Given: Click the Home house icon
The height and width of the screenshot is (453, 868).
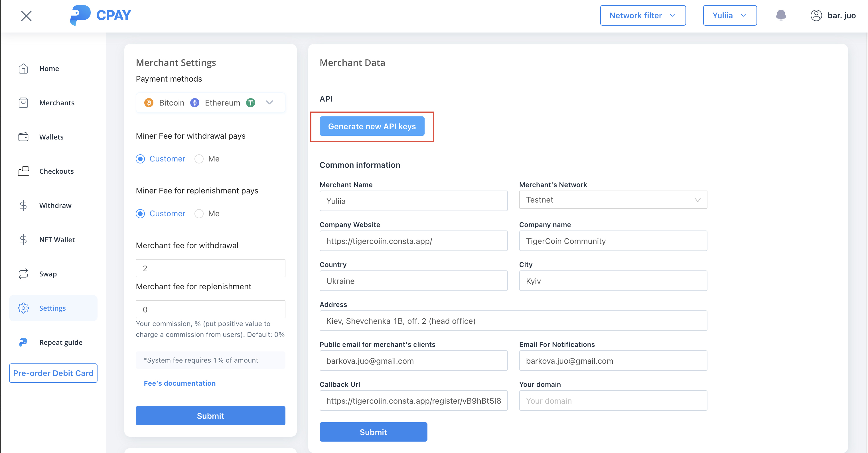Looking at the screenshot, I should coord(23,69).
